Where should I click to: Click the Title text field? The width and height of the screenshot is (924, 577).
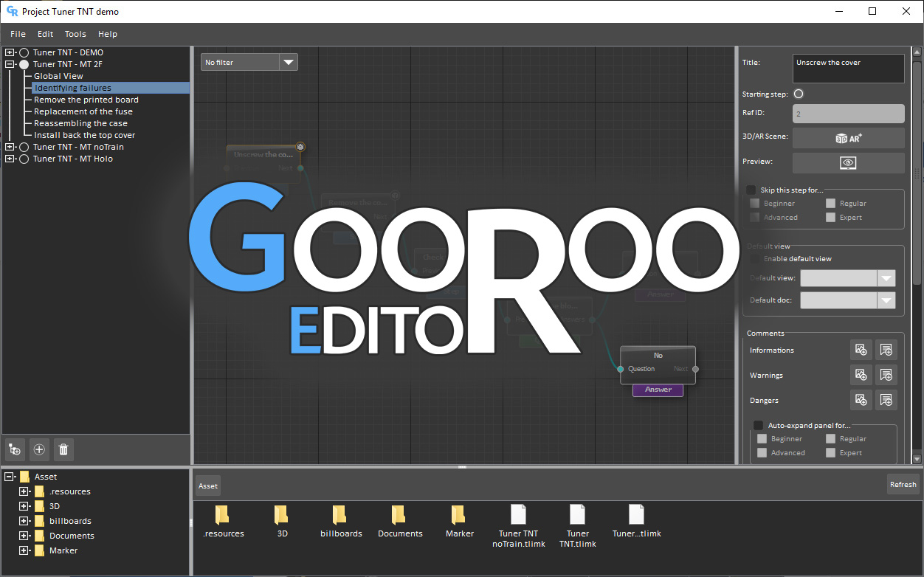pyautogui.click(x=848, y=69)
